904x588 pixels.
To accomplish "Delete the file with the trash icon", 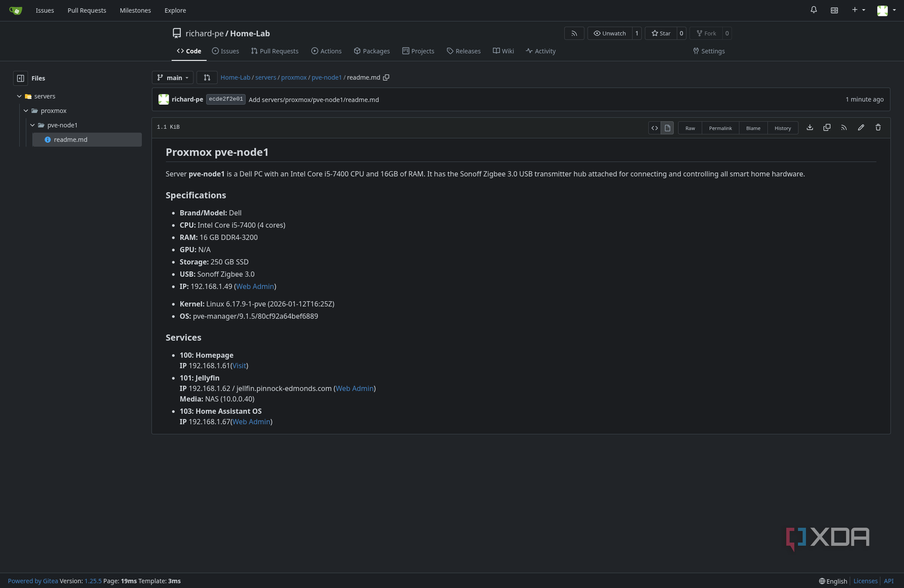I will click(878, 128).
